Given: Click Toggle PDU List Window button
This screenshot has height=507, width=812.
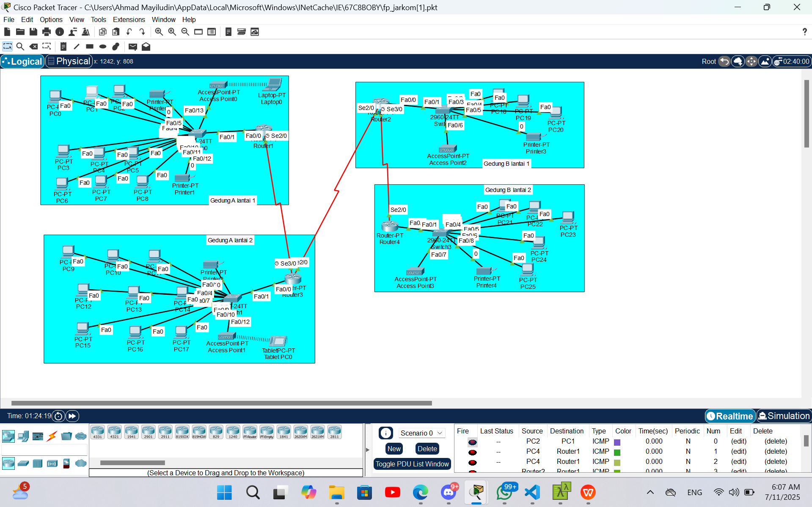Looking at the screenshot, I should 412,464.
